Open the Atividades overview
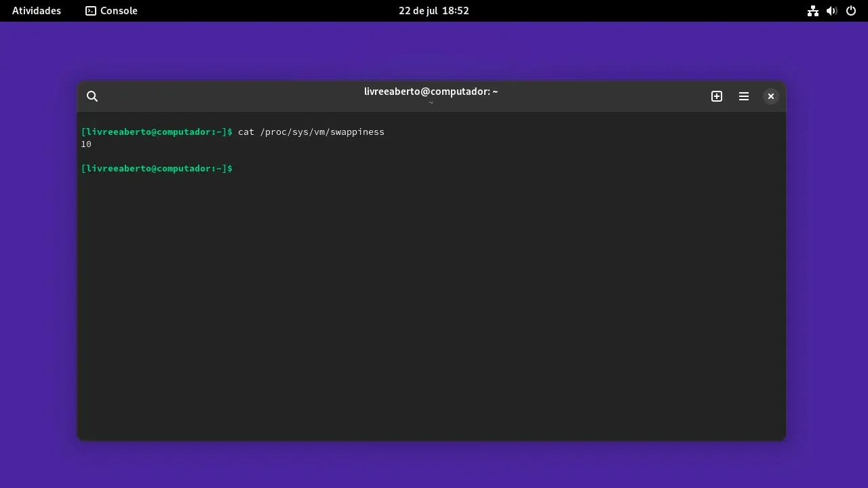This screenshot has height=488, width=868. pos(37,11)
